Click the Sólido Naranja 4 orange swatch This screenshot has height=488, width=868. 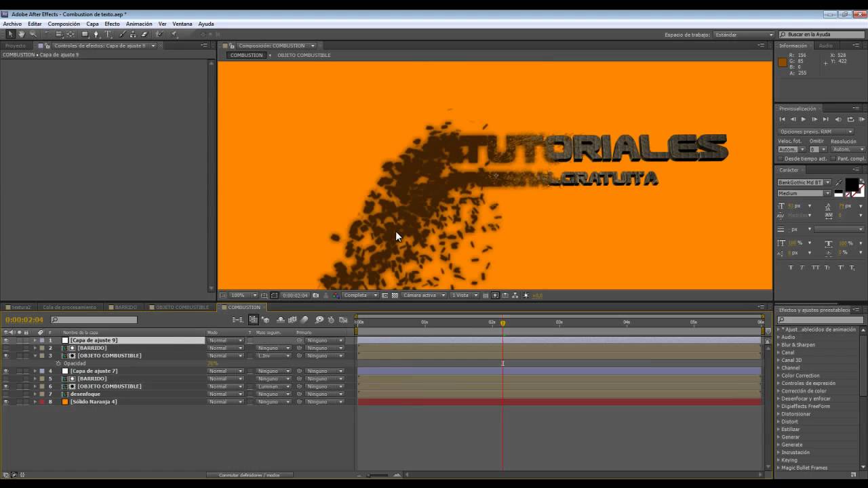pyautogui.click(x=65, y=402)
